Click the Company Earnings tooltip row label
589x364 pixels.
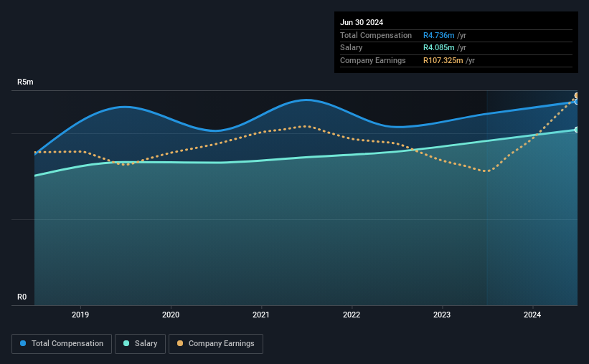pos(372,60)
